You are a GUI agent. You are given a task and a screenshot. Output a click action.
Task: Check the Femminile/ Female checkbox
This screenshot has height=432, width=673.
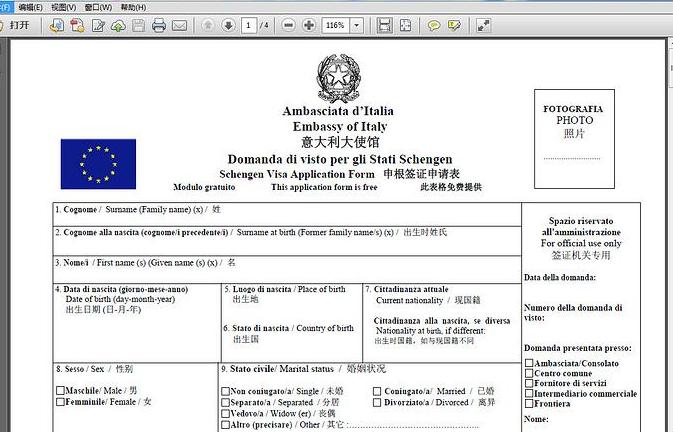coord(61,402)
